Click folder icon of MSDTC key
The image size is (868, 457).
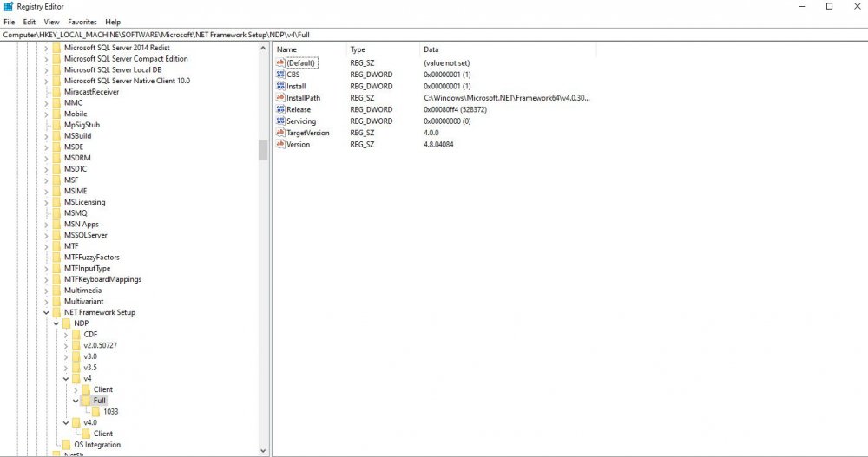coord(56,169)
